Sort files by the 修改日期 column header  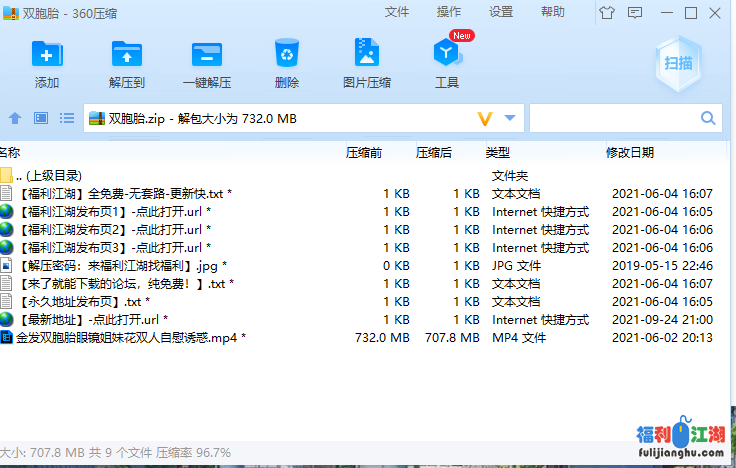tap(630, 153)
